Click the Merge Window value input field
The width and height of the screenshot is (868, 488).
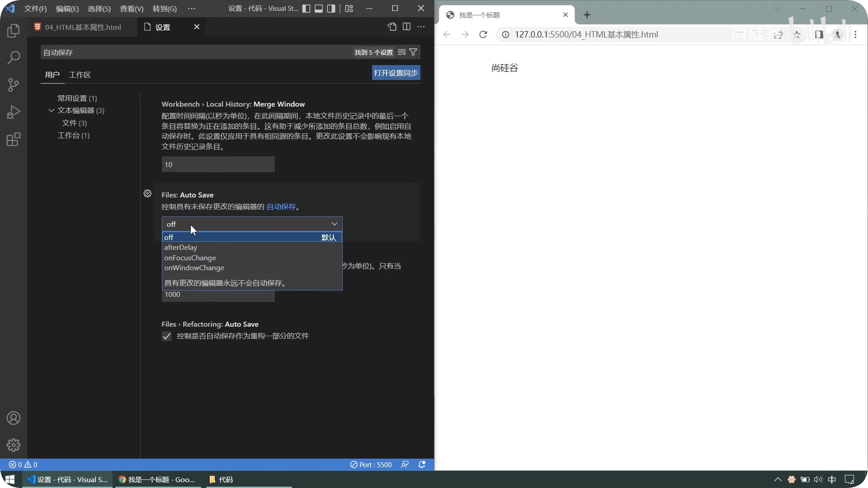click(x=218, y=164)
